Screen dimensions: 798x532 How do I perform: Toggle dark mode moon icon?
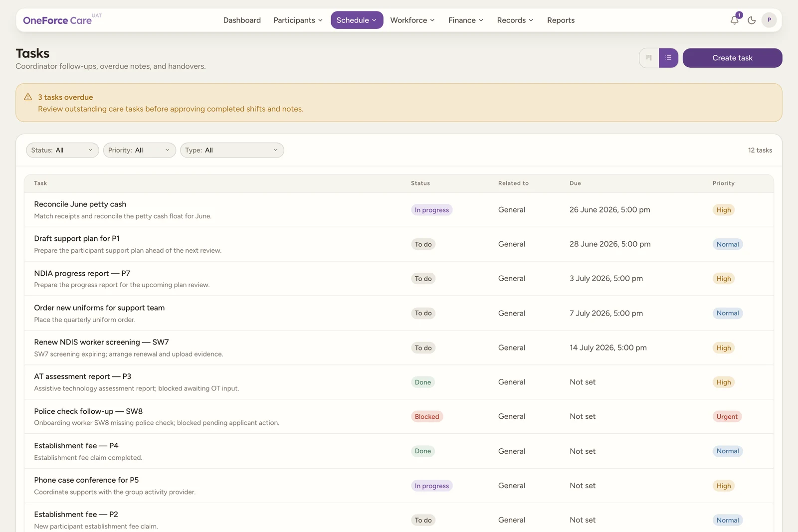click(x=752, y=20)
